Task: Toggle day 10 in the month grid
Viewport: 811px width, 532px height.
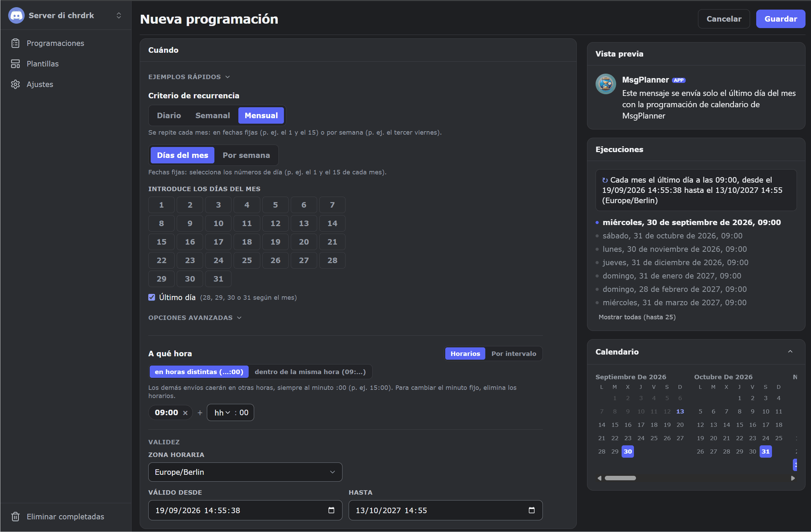Action: pyautogui.click(x=218, y=223)
